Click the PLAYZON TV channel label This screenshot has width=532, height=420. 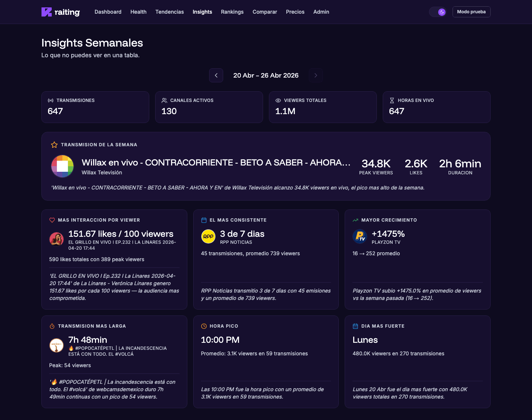pyautogui.click(x=386, y=242)
